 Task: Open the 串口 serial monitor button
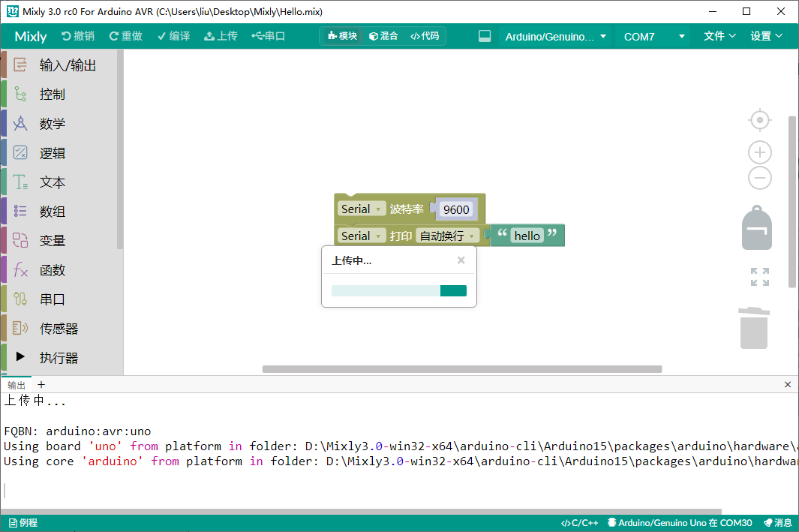[269, 36]
